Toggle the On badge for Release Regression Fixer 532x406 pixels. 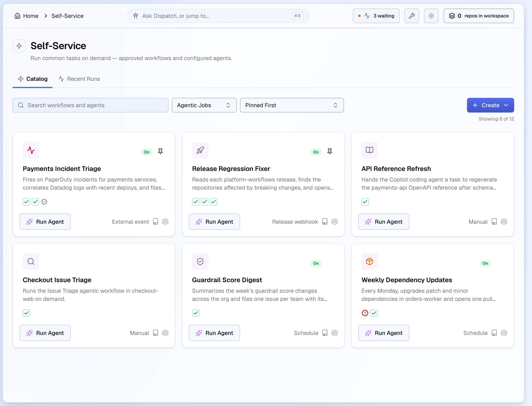316,152
